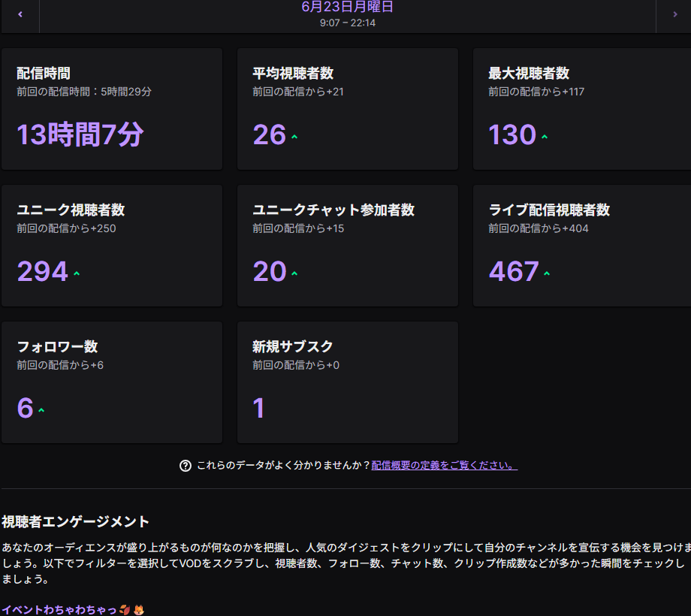The height and width of the screenshot is (616, 691).
Task: Go to the next stream with right arrow
Action: [x=674, y=14]
